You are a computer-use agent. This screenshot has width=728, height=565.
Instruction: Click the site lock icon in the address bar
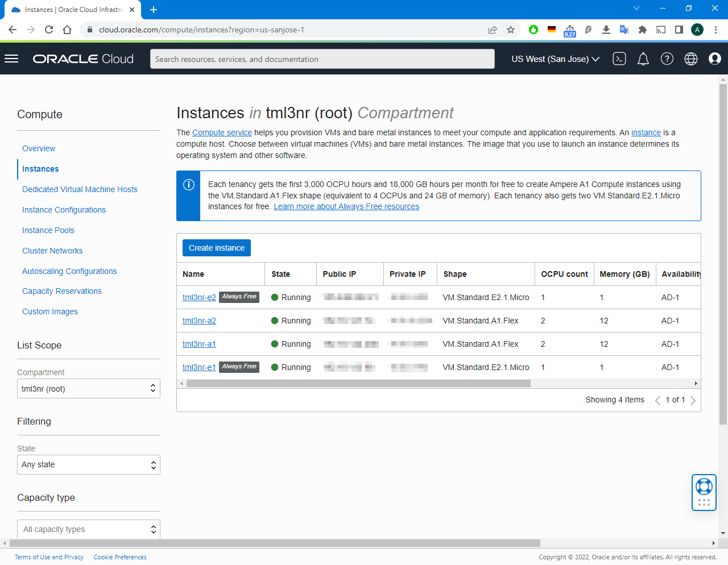pyautogui.click(x=90, y=30)
